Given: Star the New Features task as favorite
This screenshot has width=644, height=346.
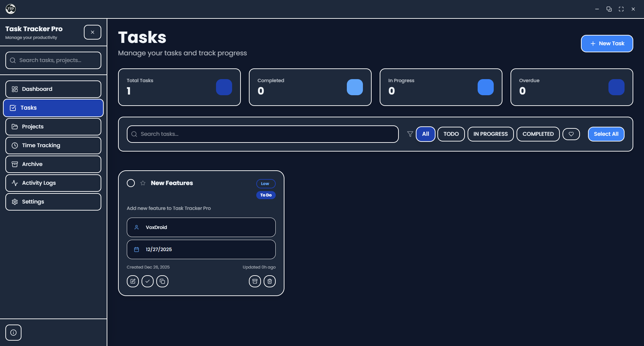Looking at the screenshot, I should click(143, 183).
